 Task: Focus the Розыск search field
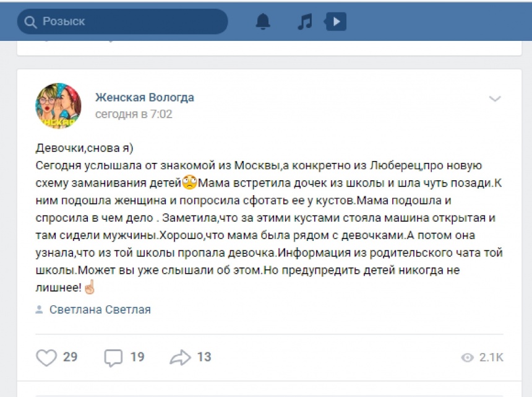point(122,22)
